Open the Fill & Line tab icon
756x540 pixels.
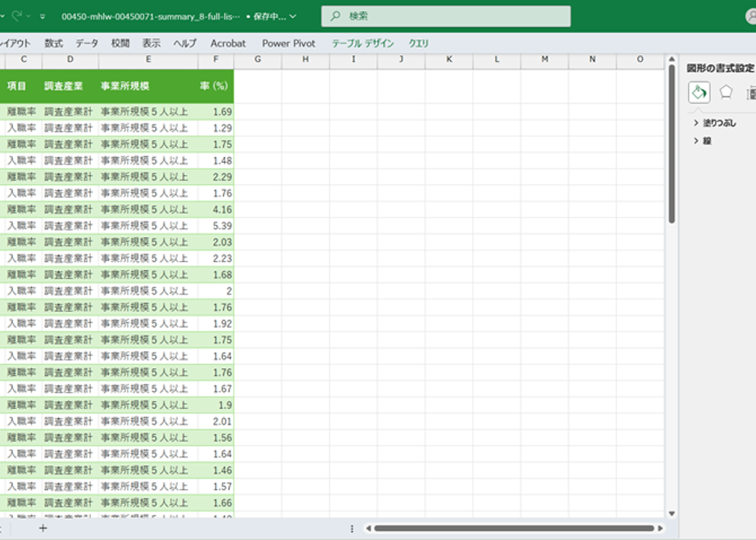699,92
